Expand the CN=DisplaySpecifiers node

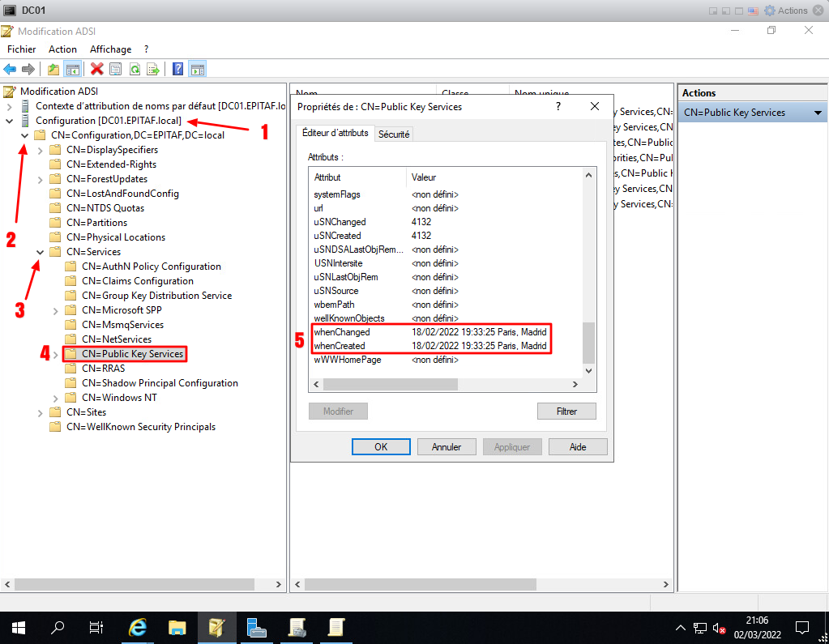click(x=41, y=150)
